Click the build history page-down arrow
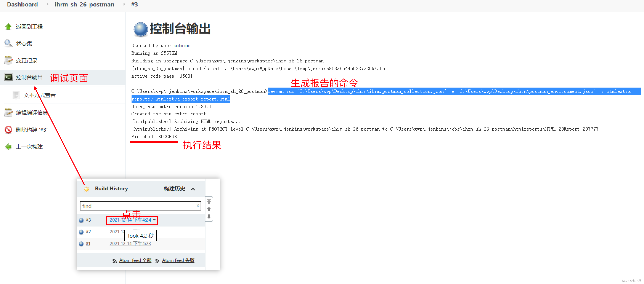 (209, 216)
